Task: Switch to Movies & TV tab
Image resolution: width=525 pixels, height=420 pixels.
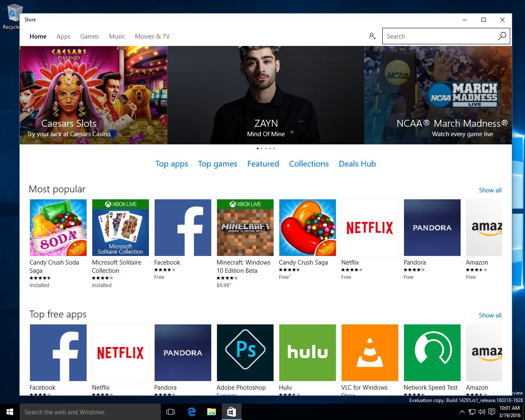Action: (152, 36)
